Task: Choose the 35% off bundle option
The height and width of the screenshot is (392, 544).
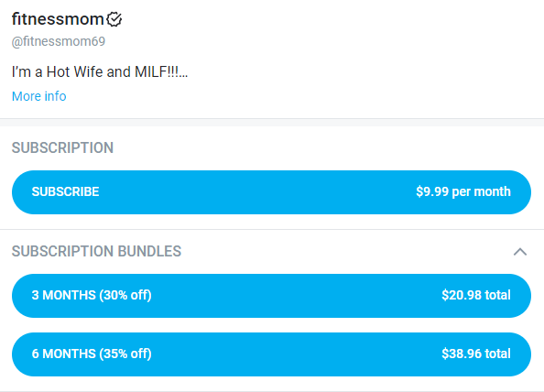Action: click(x=271, y=354)
